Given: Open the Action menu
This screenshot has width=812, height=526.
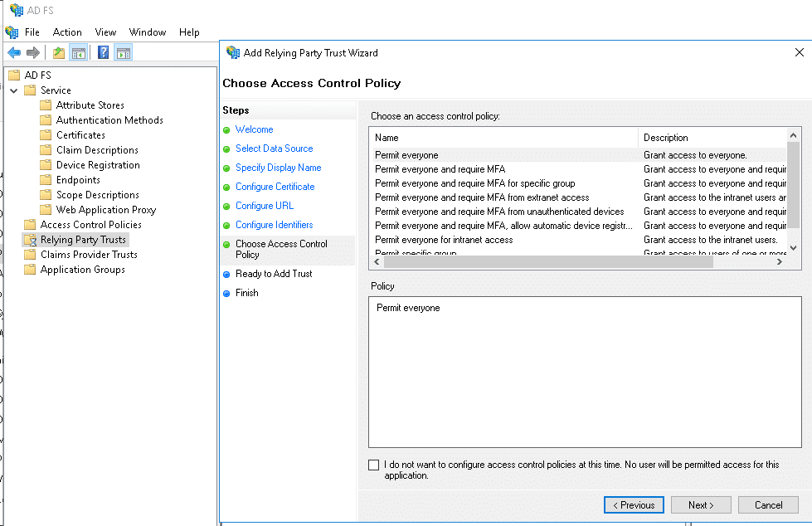Looking at the screenshot, I should [67, 32].
